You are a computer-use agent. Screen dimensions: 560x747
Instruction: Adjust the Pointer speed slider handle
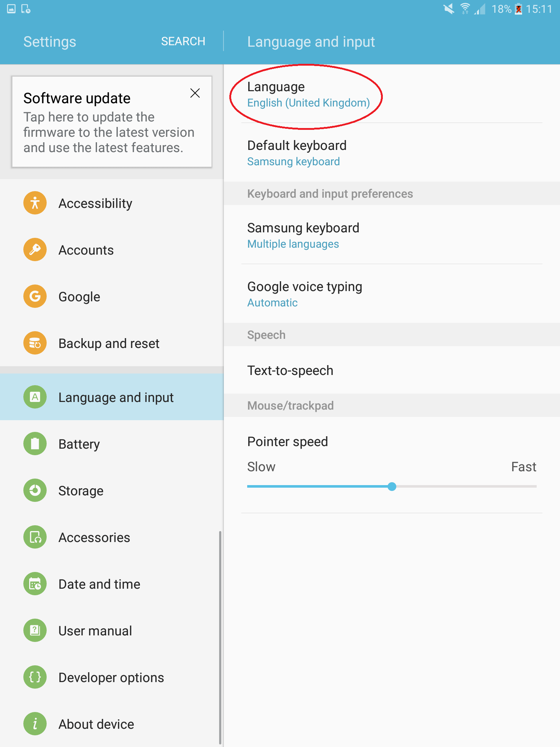(x=392, y=486)
